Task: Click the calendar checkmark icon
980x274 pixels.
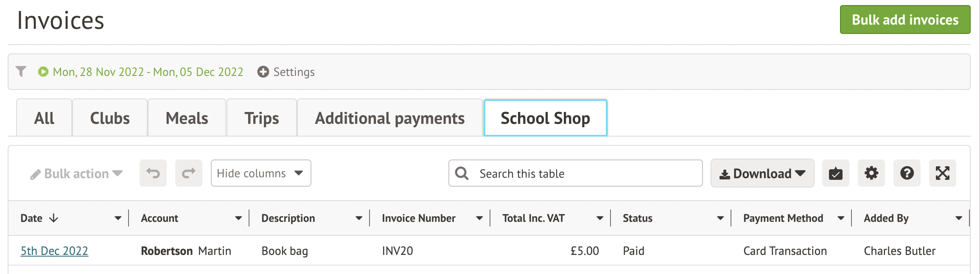Action: coord(835,173)
